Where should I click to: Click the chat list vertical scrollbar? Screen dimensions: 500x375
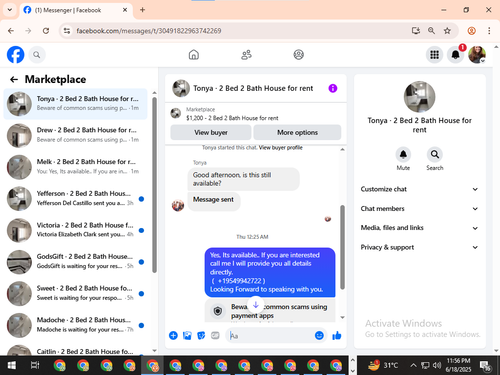point(154,185)
